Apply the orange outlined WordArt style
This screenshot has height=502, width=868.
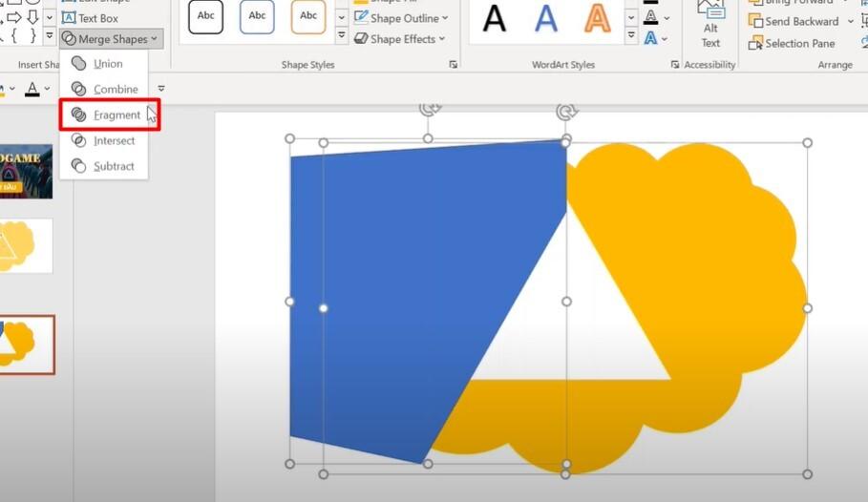point(598,18)
